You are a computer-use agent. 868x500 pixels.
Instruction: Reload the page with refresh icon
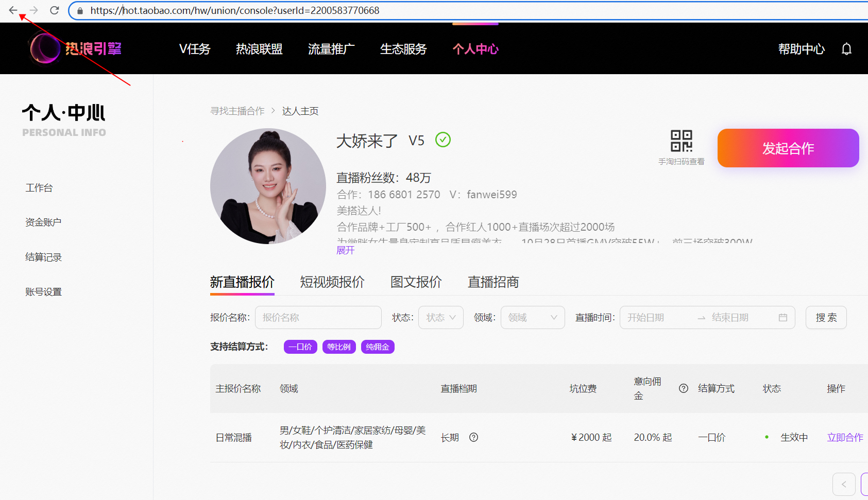pos(55,10)
